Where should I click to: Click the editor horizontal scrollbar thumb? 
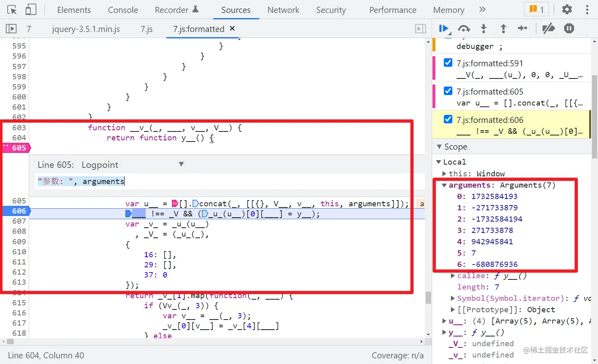tap(11, 341)
